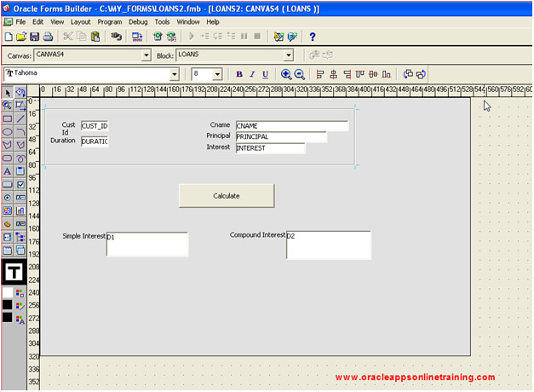Select the arrow Select tool in the palette
The height and width of the screenshot is (392, 534).
tap(8, 93)
